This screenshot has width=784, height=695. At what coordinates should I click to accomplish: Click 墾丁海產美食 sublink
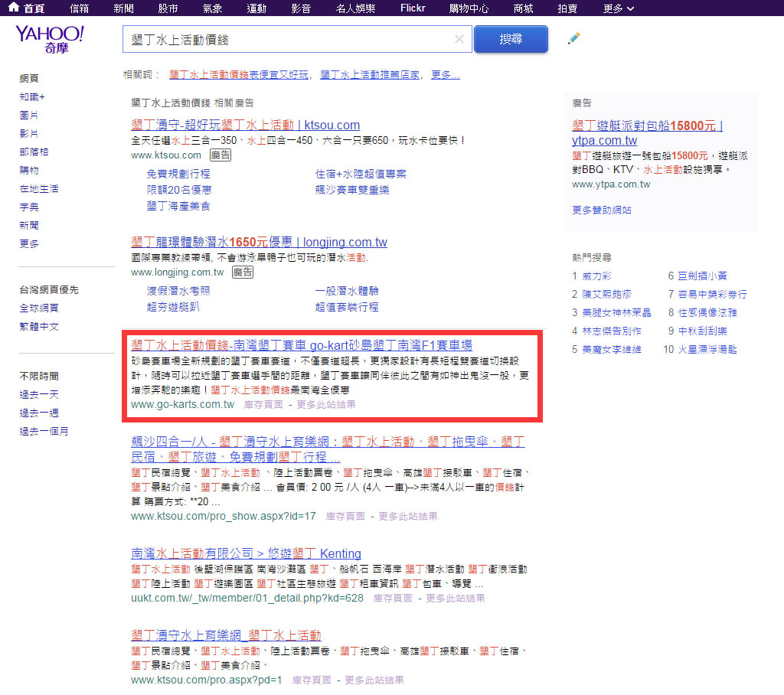point(178,206)
